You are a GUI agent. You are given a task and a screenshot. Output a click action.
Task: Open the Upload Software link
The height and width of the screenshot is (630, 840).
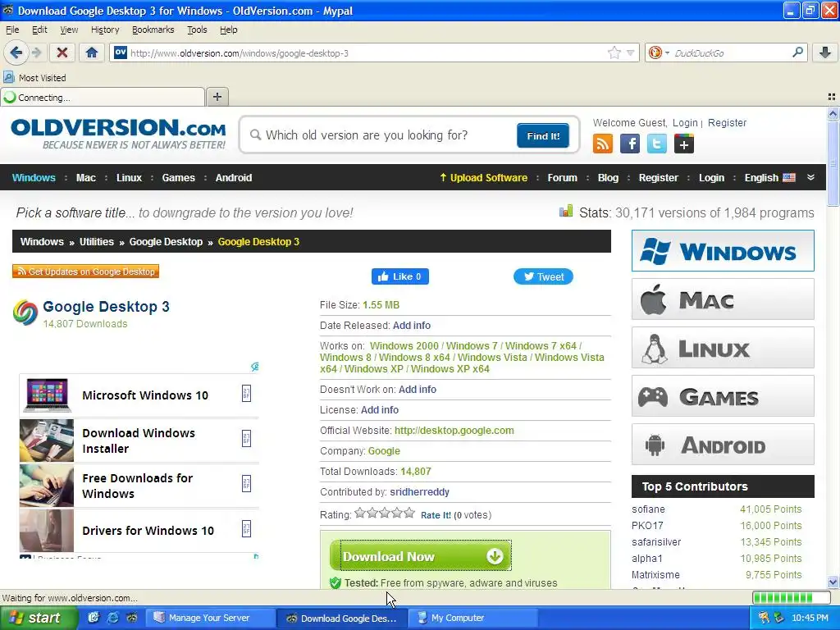tap(483, 178)
